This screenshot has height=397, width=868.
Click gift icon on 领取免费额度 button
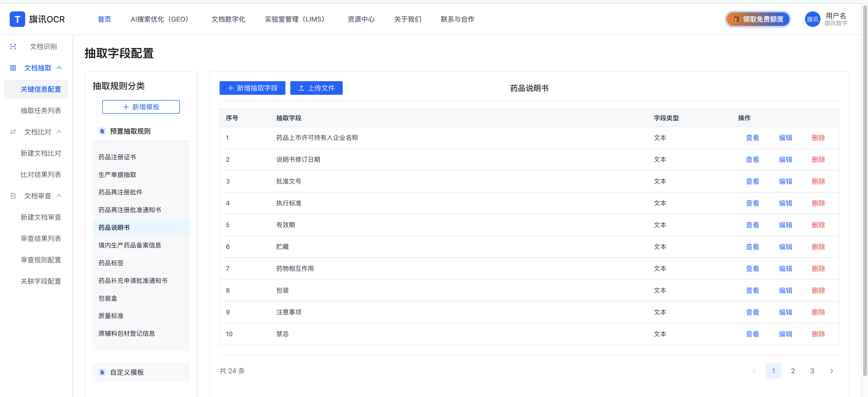tap(736, 19)
